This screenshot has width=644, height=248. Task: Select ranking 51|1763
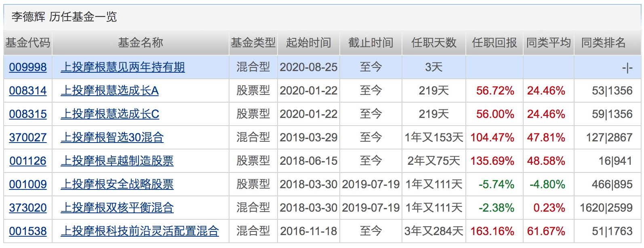pyautogui.click(x=612, y=231)
